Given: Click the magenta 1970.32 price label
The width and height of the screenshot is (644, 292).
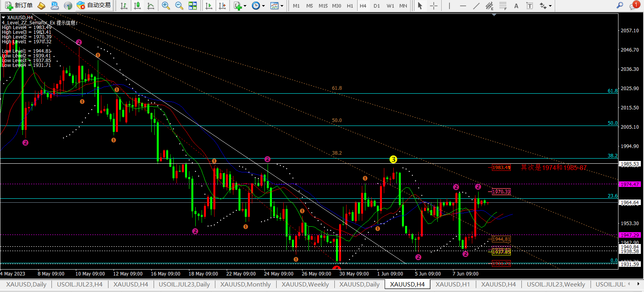Looking at the screenshot, I should tap(501, 192).
